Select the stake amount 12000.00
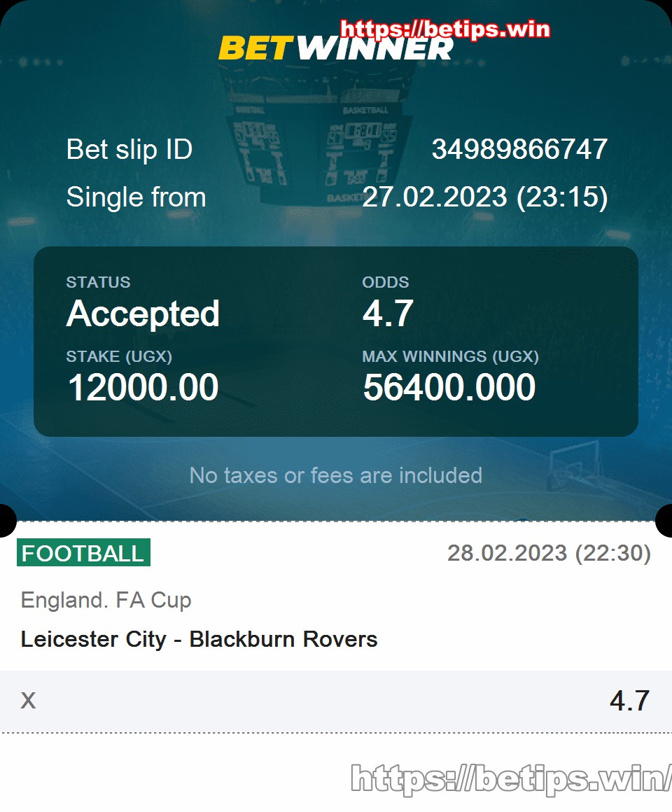The image size is (672, 812). 143,387
